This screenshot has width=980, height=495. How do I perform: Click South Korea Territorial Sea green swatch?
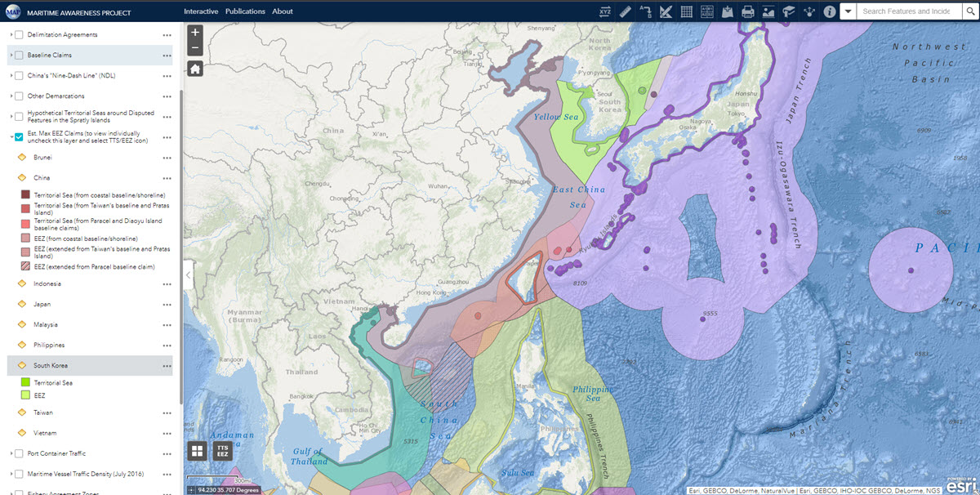coord(25,382)
